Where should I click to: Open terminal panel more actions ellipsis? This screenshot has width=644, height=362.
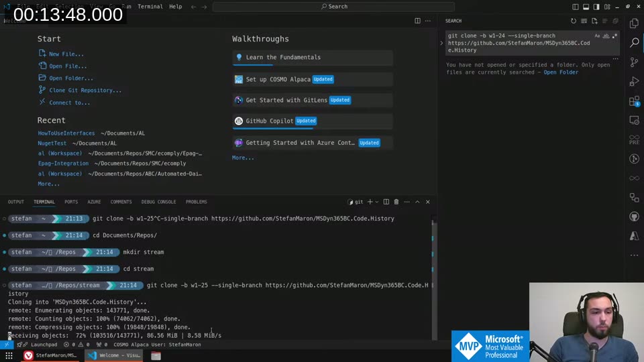(407, 202)
